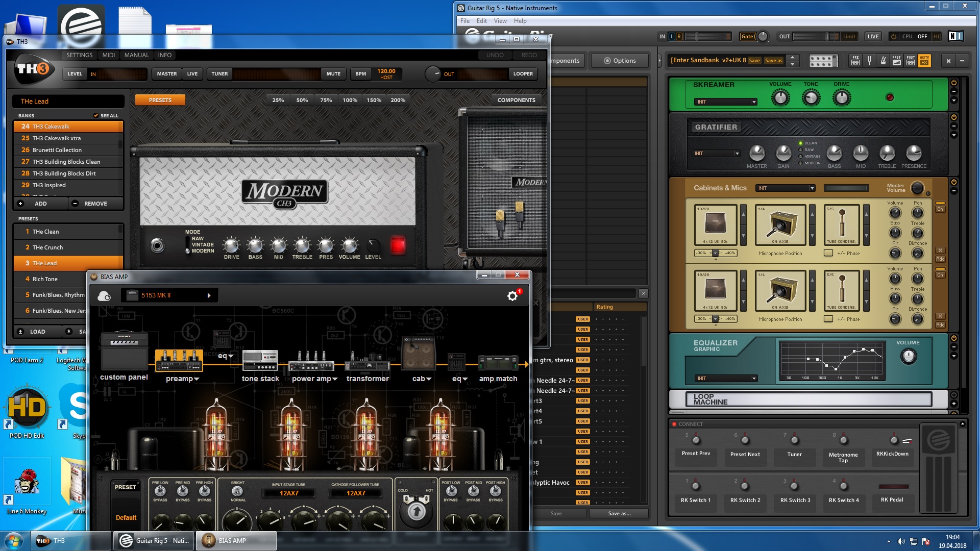
Task: Open the Guitar Rig View menu
Action: [500, 21]
